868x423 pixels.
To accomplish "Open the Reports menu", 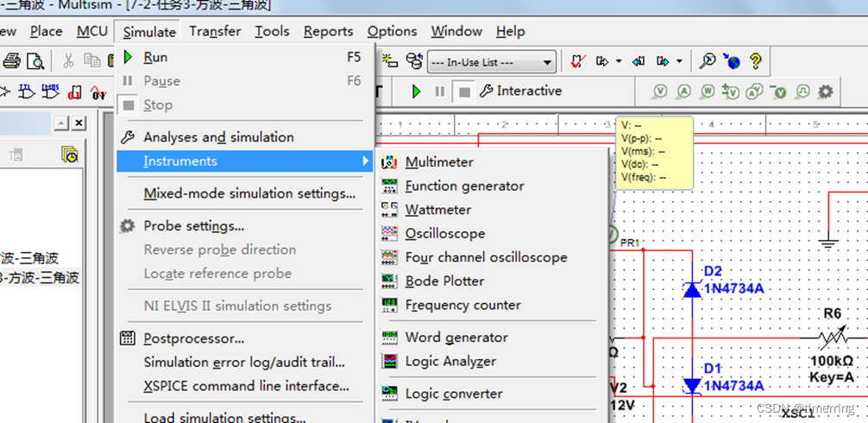I will (328, 31).
